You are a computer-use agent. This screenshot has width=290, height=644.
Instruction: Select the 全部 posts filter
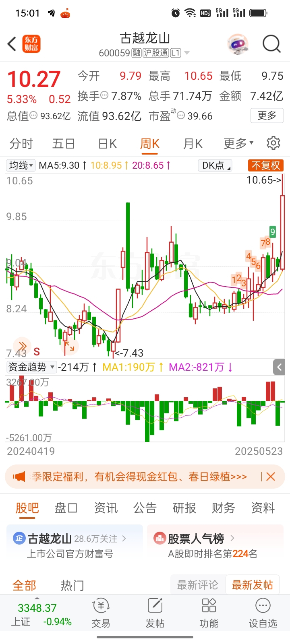coord(24,585)
